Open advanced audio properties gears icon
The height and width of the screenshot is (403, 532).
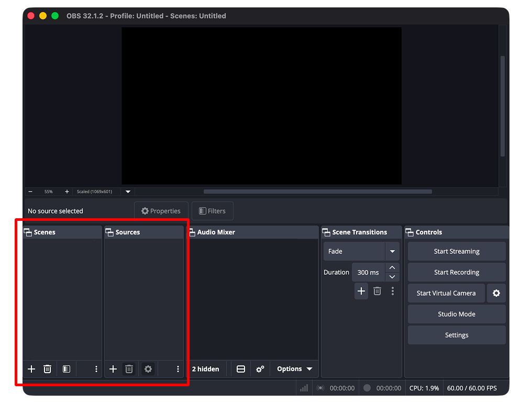point(260,369)
